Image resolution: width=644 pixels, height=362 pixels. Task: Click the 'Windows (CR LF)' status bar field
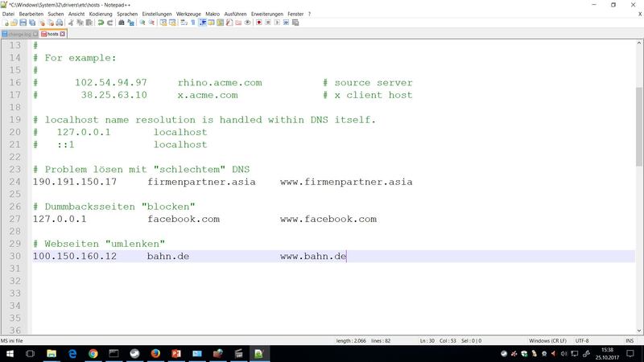pyautogui.click(x=547, y=340)
